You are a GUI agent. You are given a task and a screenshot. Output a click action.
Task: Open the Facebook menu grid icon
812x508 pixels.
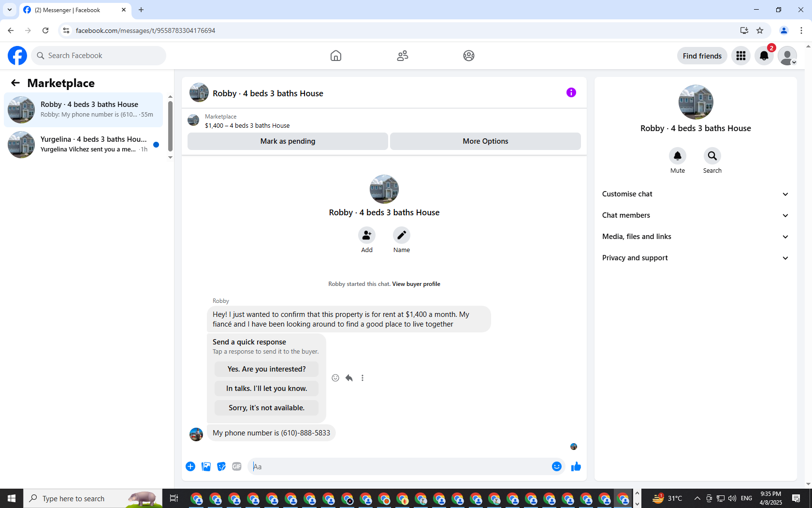(741, 56)
